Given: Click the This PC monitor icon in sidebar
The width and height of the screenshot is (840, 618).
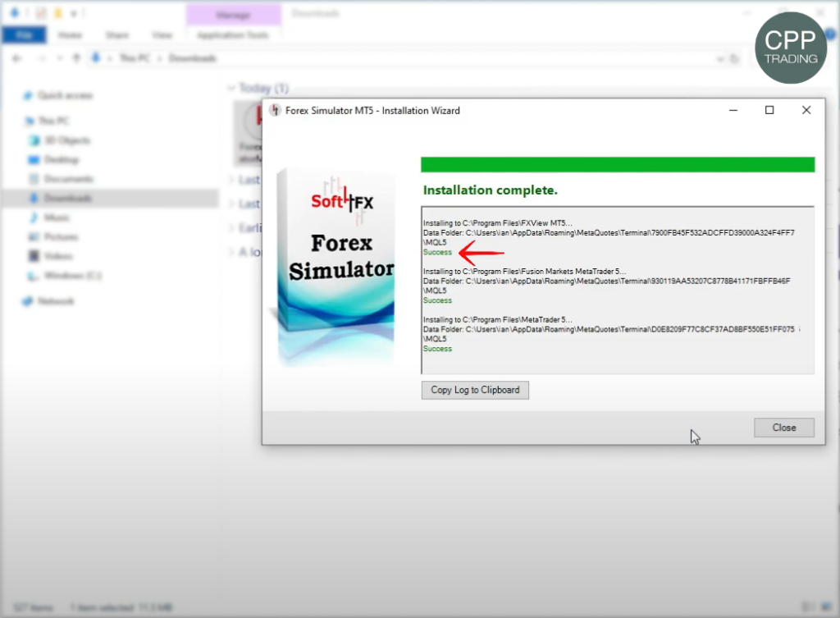Looking at the screenshot, I should point(29,121).
